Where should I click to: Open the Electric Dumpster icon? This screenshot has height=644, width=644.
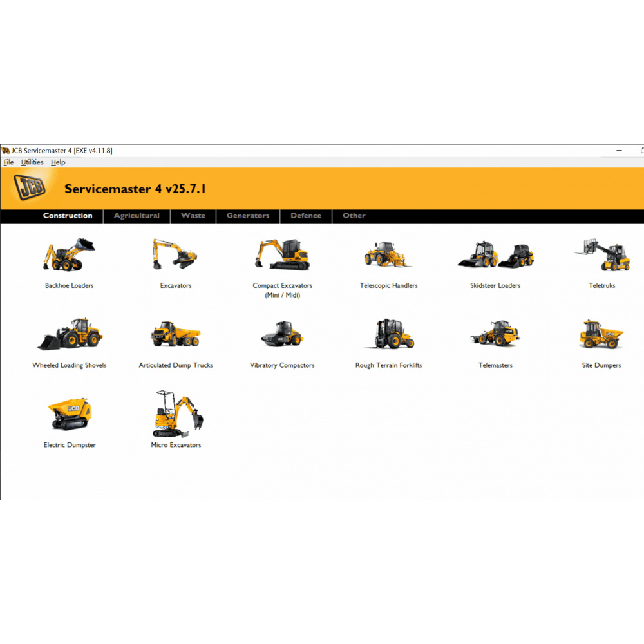pos(70,414)
